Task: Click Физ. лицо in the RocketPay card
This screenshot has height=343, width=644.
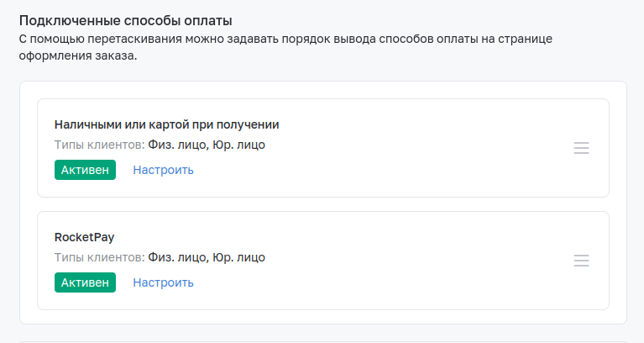Action: pyautogui.click(x=178, y=257)
